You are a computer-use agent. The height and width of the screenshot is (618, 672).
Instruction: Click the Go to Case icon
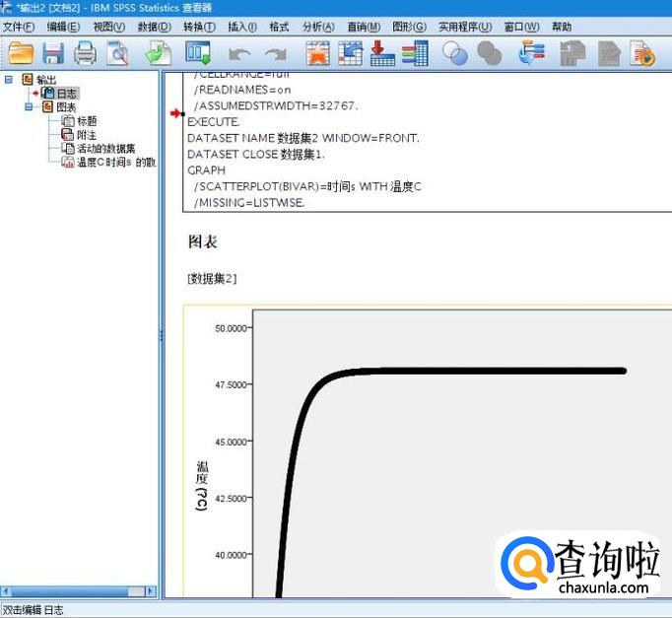(350, 53)
